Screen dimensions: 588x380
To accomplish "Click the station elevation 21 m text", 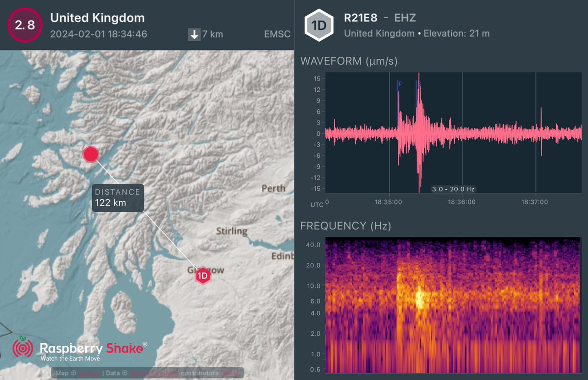I will point(456,34).
